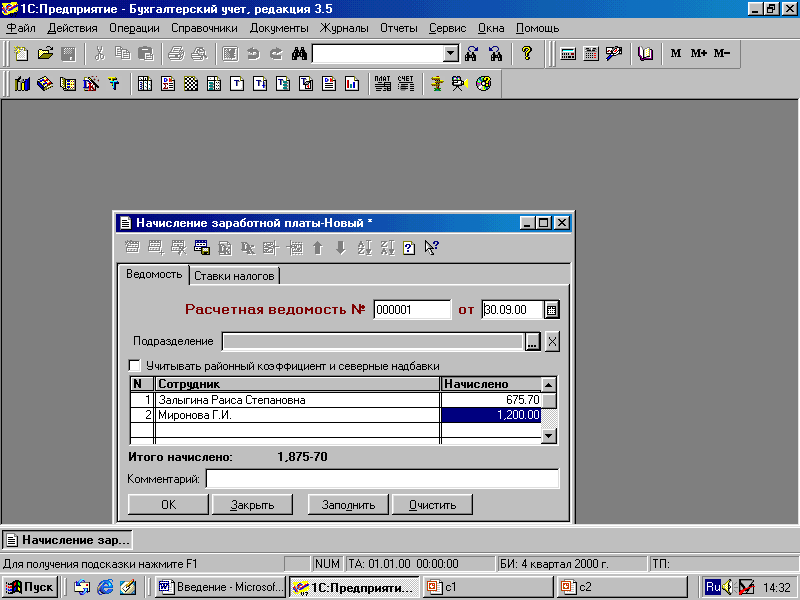Open the Операции menu
Screen dimensions: 800x600
[134, 28]
